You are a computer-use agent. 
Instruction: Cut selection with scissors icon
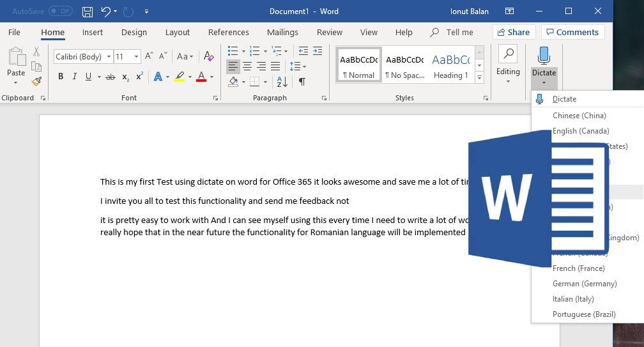[36, 51]
